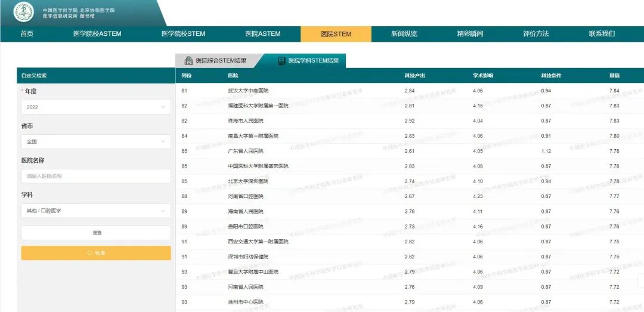The width and height of the screenshot is (644, 312).
Task: Select the row 徐州市中心医院
Action: (x=410, y=302)
